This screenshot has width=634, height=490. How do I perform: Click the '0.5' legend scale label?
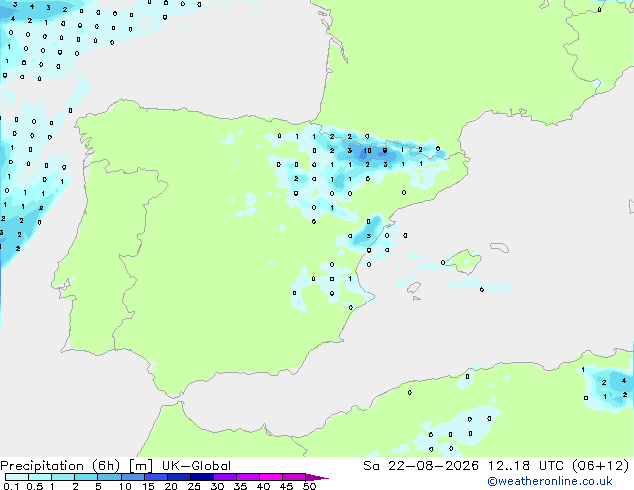(x=34, y=486)
